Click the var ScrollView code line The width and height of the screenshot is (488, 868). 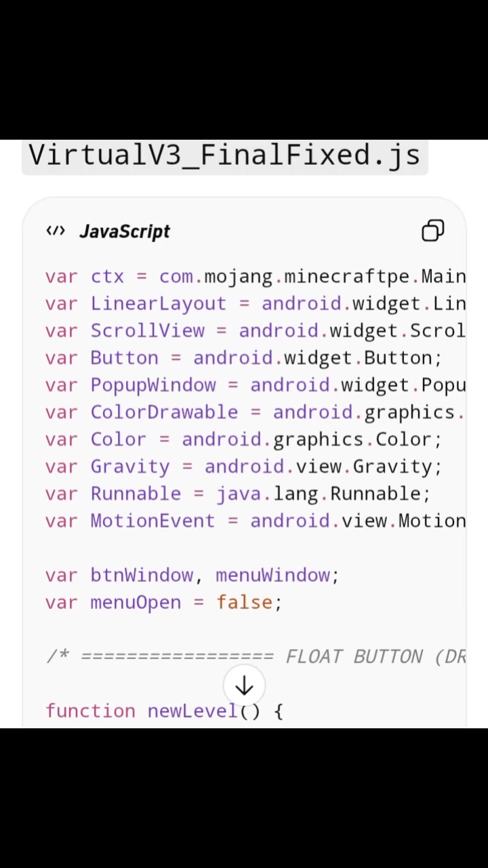point(256,331)
